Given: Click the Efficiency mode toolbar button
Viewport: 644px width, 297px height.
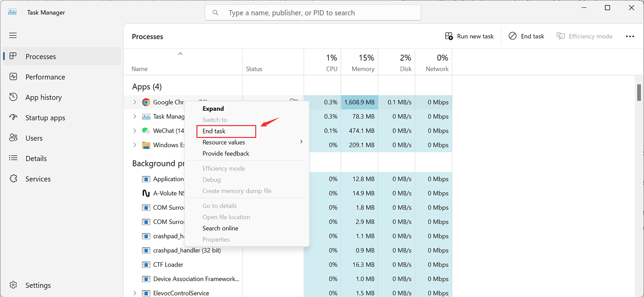Looking at the screenshot, I should pos(584,36).
